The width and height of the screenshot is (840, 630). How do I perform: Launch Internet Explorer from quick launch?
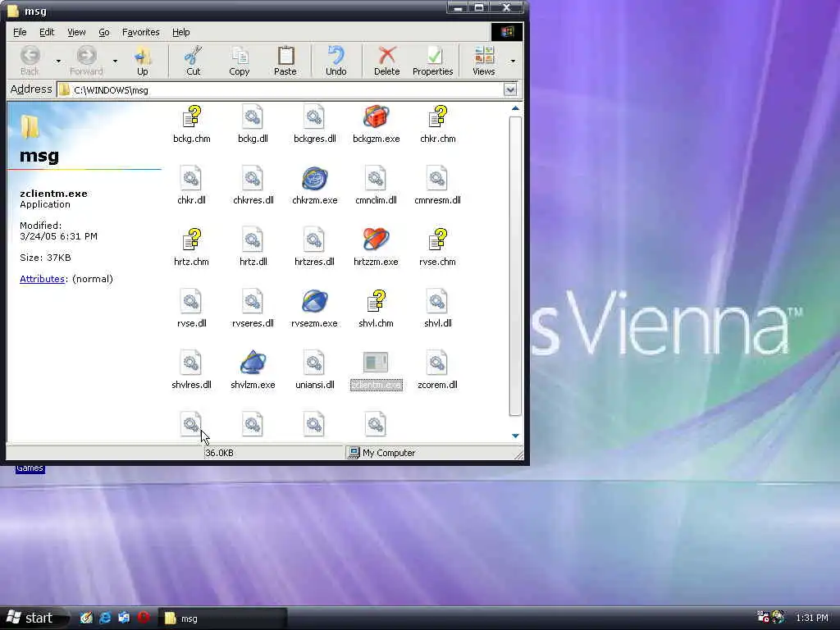click(x=105, y=618)
